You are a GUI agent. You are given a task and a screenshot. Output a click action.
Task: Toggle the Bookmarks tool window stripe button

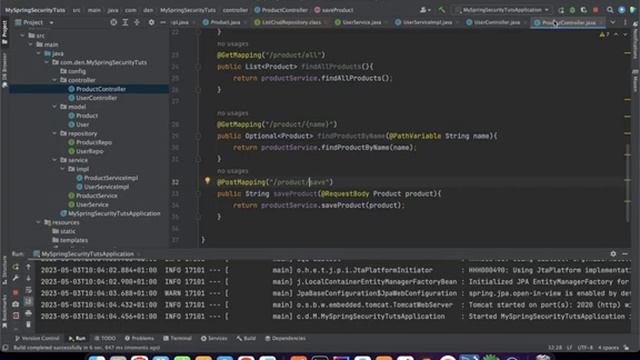pyautogui.click(x=4, y=311)
